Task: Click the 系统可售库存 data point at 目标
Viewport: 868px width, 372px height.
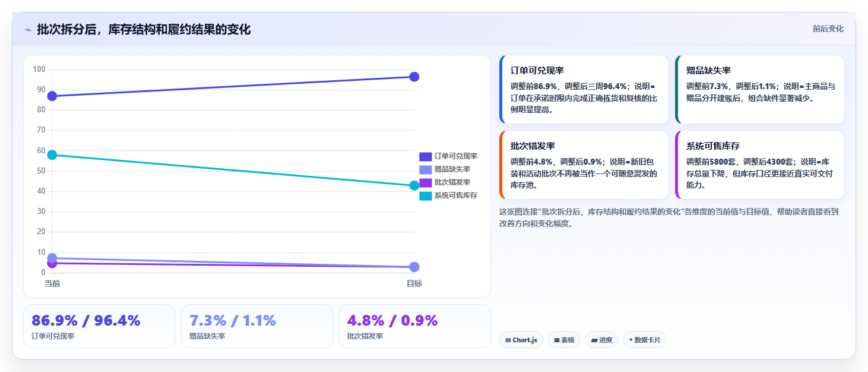Action: (x=414, y=185)
